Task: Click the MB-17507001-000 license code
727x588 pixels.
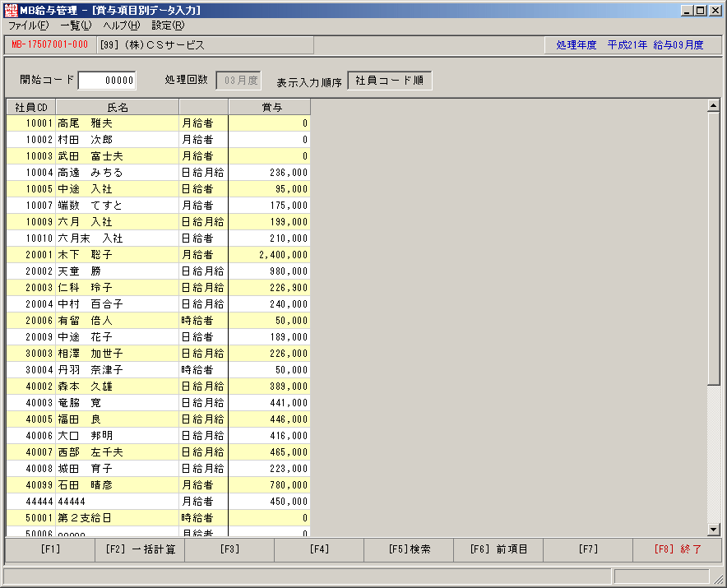Action: [49, 44]
